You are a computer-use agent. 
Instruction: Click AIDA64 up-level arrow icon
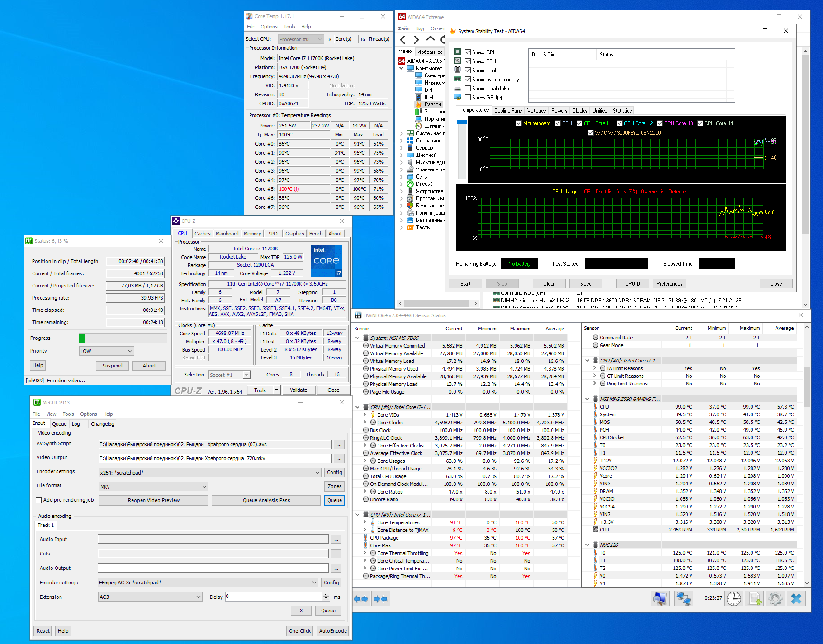(x=430, y=39)
